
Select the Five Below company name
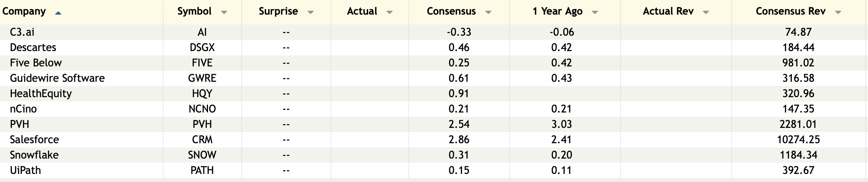[x=36, y=63]
